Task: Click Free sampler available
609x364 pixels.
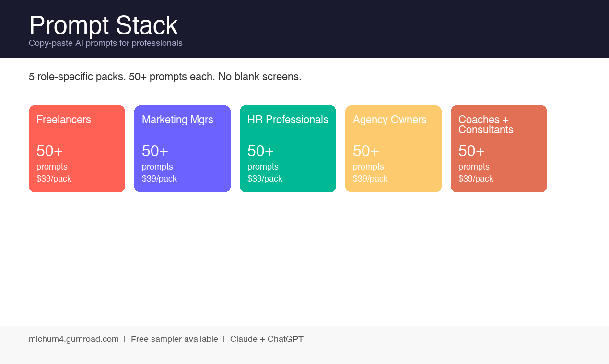Action: pos(175,339)
